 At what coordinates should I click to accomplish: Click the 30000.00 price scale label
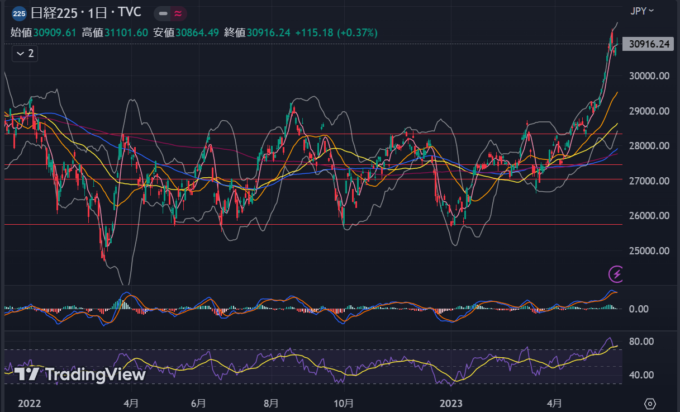647,76
